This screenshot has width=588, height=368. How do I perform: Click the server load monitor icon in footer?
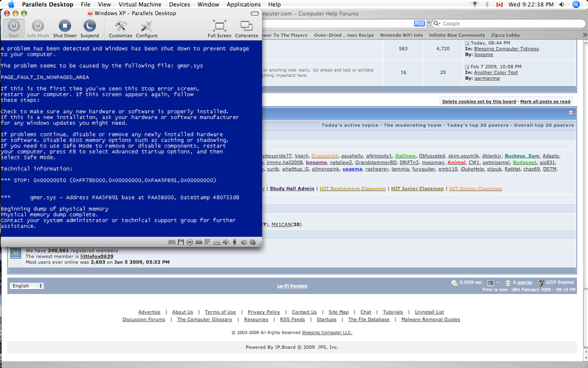click(490, 282)
